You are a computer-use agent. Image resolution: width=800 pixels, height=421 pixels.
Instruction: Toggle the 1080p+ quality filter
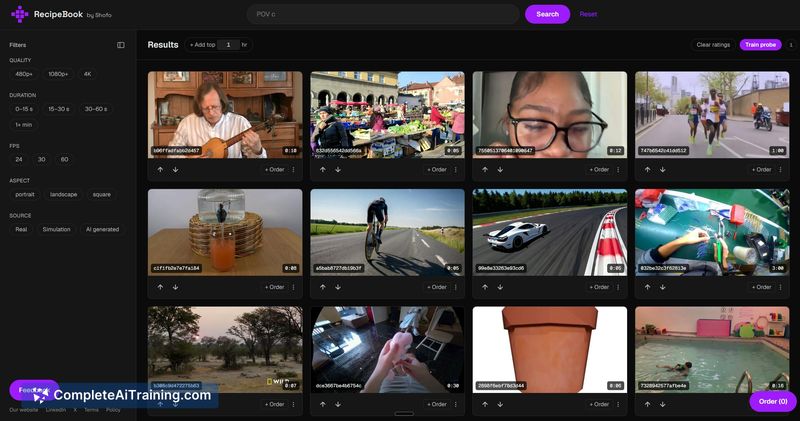58,74
